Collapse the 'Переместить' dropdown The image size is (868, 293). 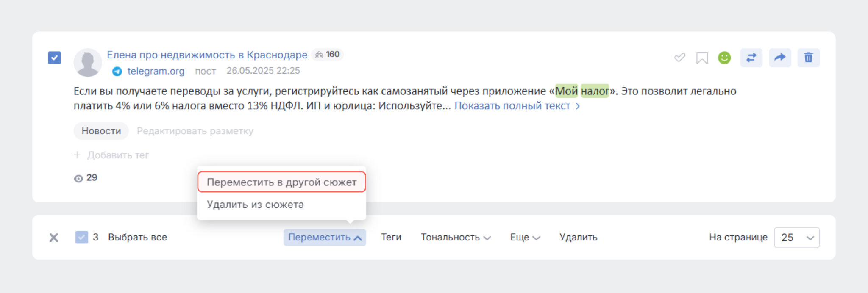pyautogui.click(x=325, y=237)
